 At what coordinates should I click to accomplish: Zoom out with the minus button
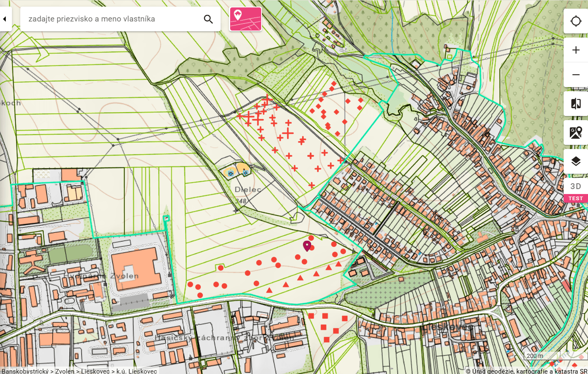tap(576, 75)
